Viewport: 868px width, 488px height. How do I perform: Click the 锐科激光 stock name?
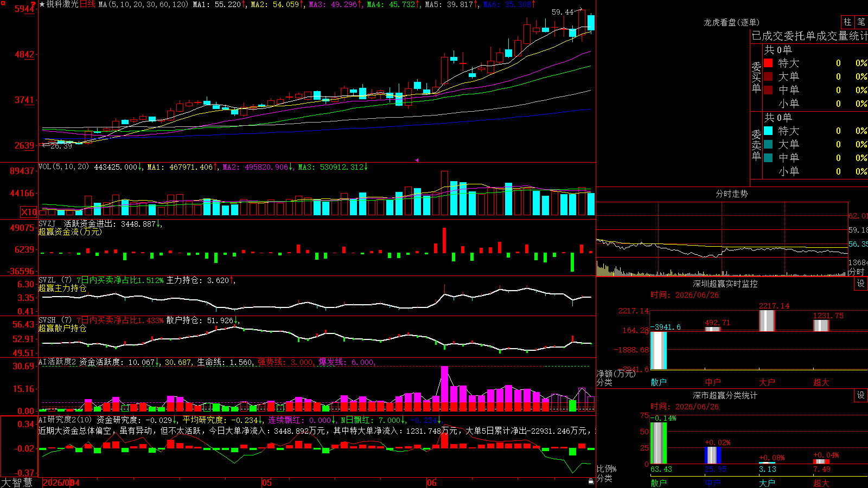(62, 4)
